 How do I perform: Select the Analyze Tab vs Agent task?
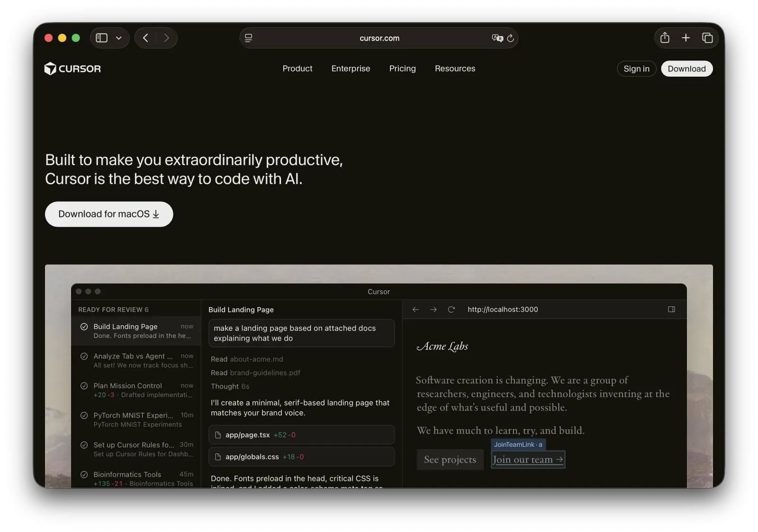tap(136, 360)
